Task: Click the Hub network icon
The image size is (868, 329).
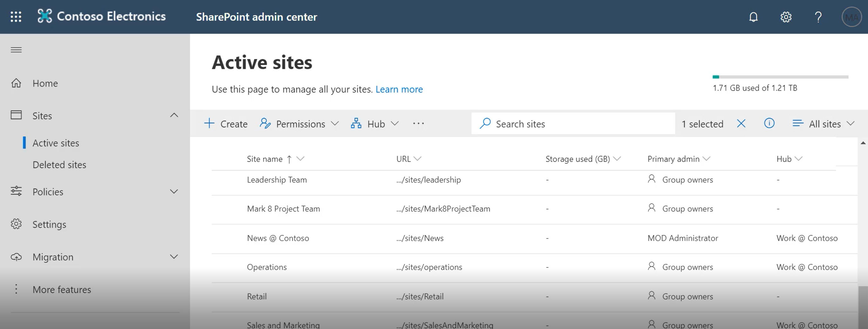Action: click(356, 123)
